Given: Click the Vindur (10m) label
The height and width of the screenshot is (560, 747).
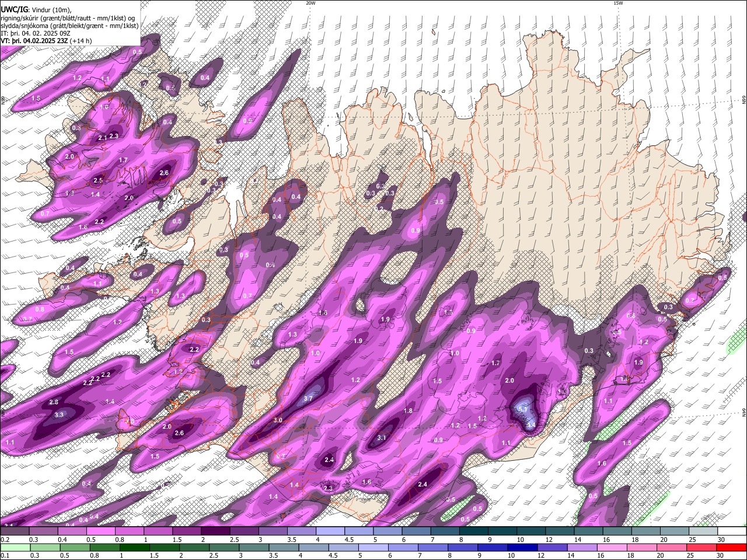Looking at the screenshot, I should point(51,10).
